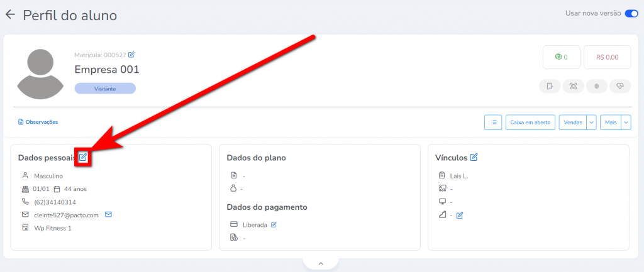Click the edit icon beside Dados pessoais
Viewport: 644px width, 272px height.
point(83,157)
